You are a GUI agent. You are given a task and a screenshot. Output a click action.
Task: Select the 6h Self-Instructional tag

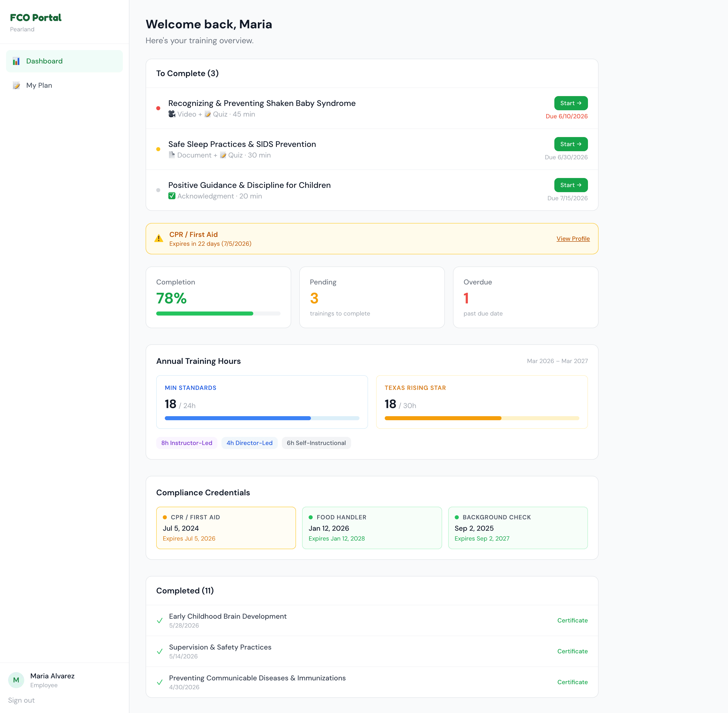click(316, 443)
